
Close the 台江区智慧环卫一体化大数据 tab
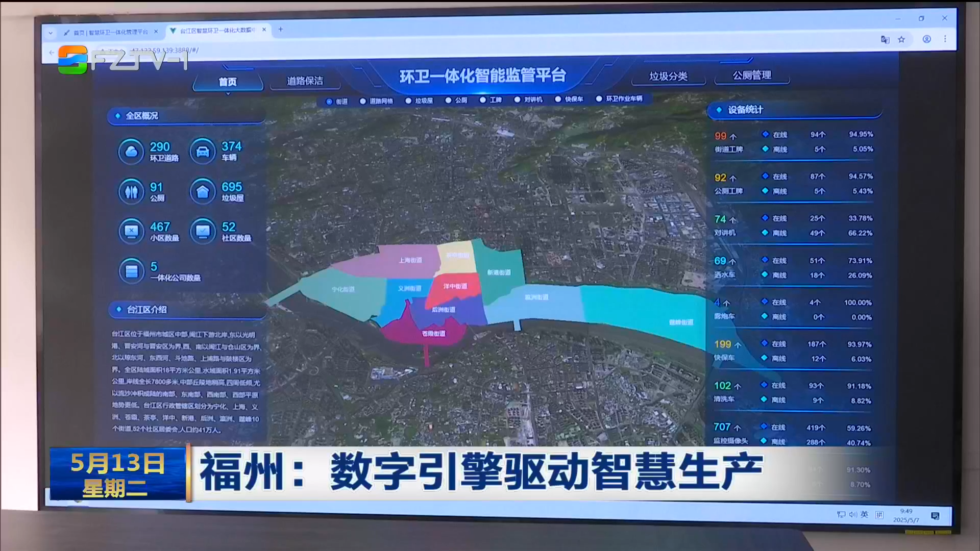coord(264,30)
